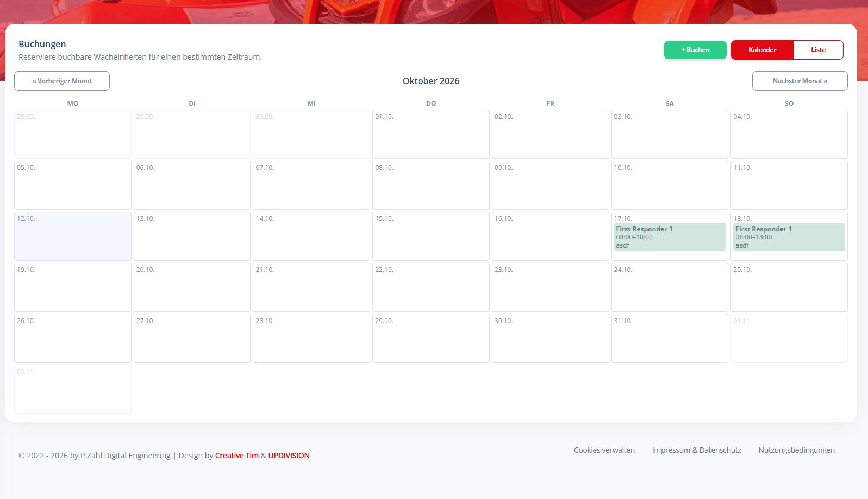Open First Responder 1 booking on 18.10.
Viewport: 868px width, 499px height.
coord(789,237)
